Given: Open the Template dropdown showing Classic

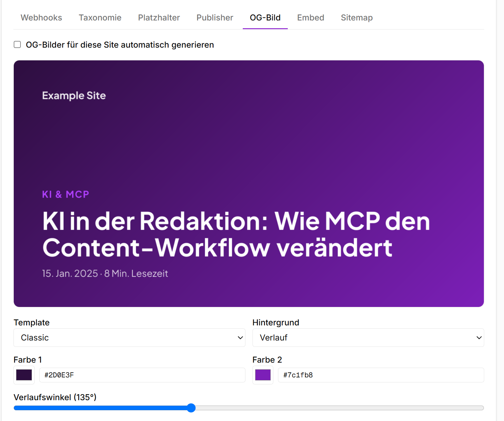Looking at the screenshot, I should point(129,337).
